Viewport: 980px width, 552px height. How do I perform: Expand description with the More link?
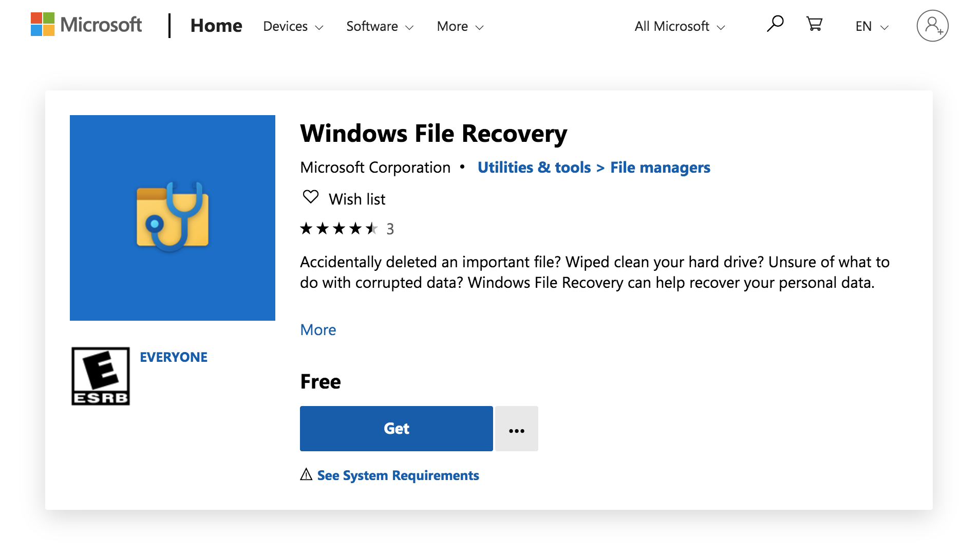318,330
